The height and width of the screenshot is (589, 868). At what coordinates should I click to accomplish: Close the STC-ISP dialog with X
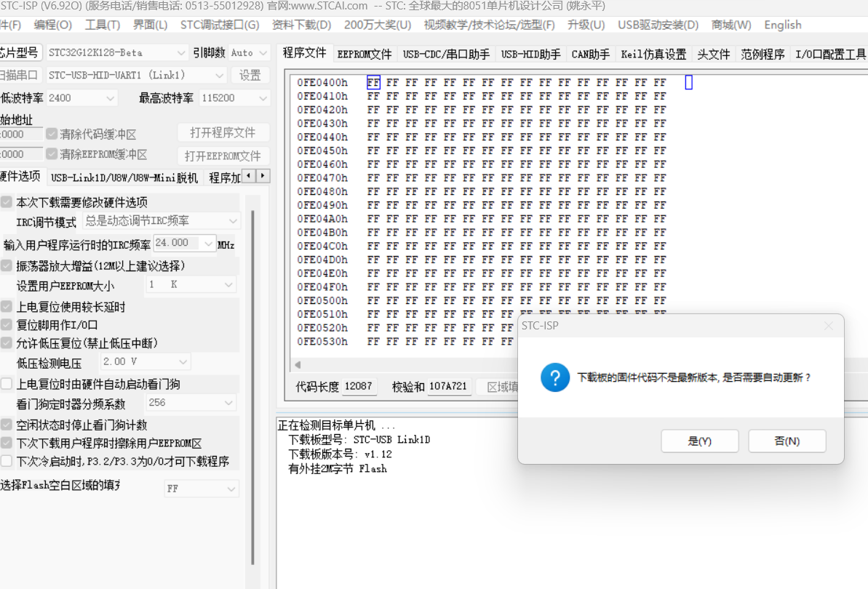coord(828,326)
